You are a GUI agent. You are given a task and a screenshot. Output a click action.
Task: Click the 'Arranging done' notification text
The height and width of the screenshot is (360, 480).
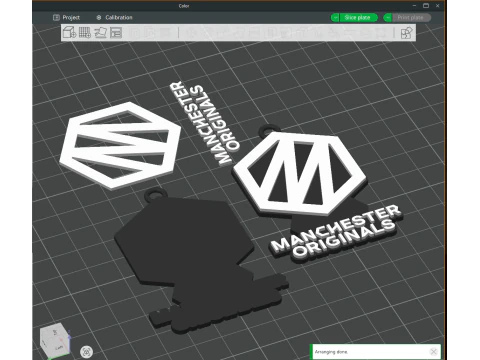point(331,352)
